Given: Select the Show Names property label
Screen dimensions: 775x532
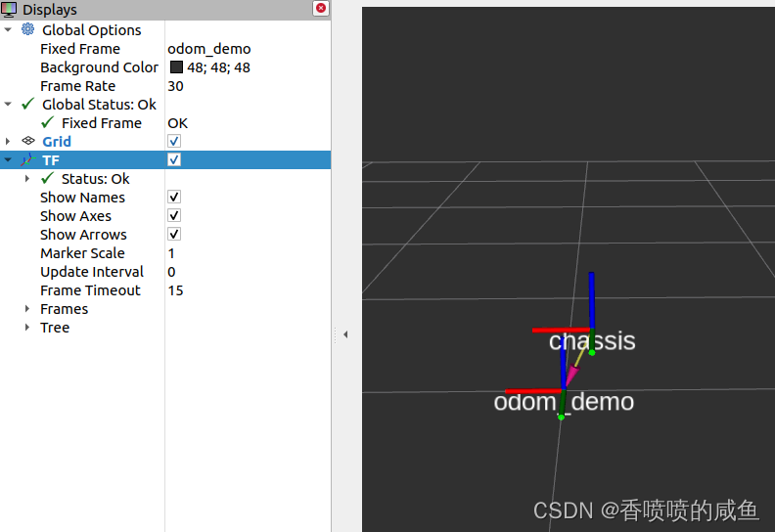Looking at the screenshot, I should 82,198.
